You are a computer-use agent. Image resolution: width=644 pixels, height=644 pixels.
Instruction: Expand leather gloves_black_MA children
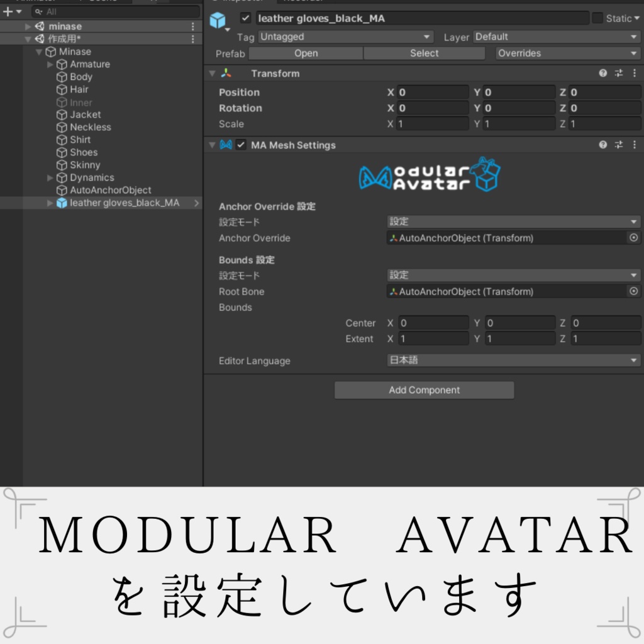tap(50, 203)
